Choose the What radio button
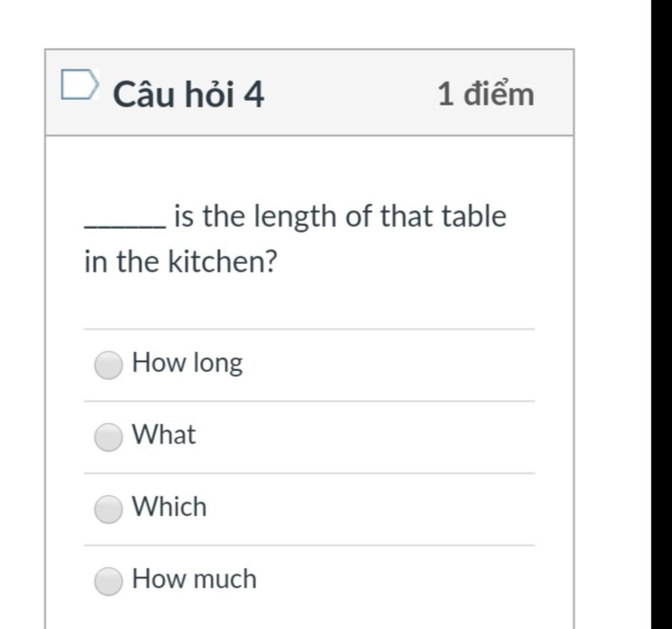The height and width of the screenshot is (629, 672). [x=108, y=437]
